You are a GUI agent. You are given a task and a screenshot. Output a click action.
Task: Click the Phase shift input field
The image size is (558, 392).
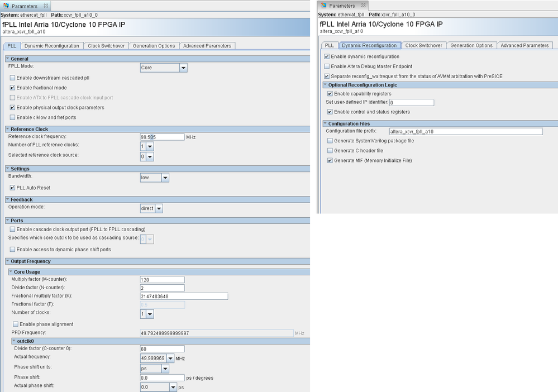coord(163,378)
